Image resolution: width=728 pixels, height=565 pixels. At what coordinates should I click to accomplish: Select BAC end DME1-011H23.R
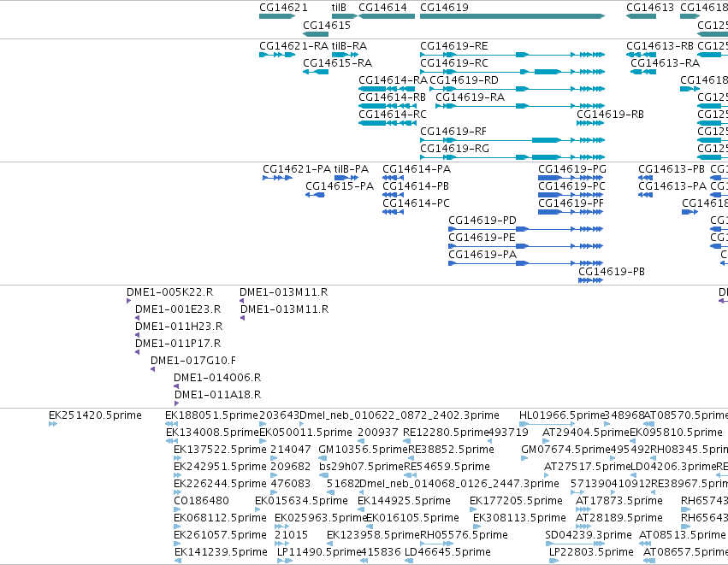(x=138, y=335)
